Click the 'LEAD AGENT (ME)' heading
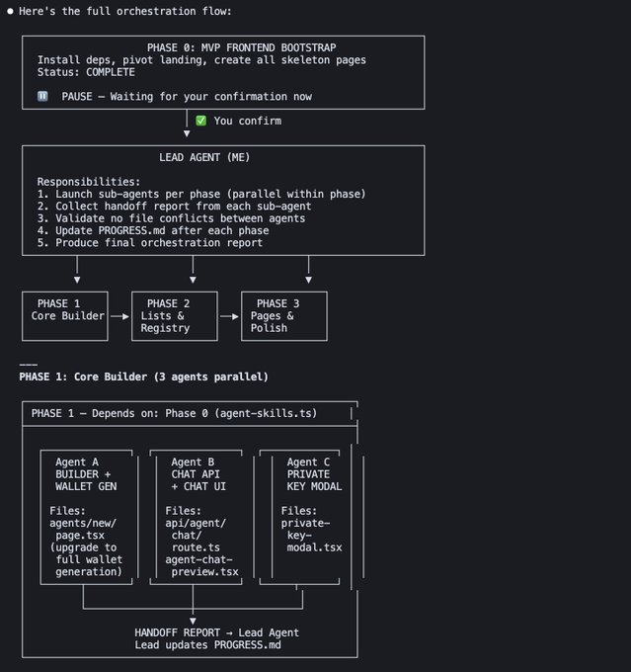Viewport: 631px width, 672px height. tap(205, 157)
